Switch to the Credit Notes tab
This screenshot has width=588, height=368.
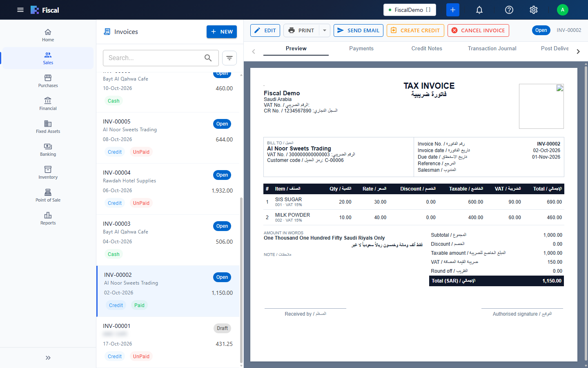pyautogui.click(x=427, y=49)
